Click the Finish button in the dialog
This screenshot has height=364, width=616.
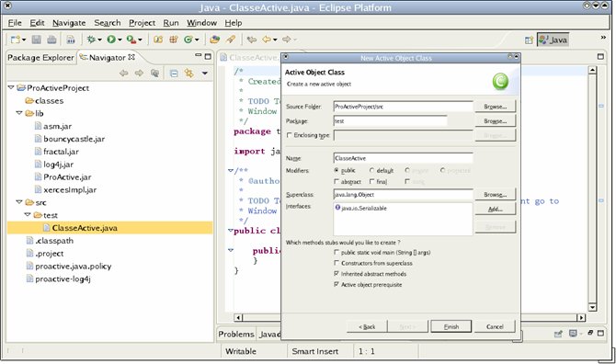point(451,326)
